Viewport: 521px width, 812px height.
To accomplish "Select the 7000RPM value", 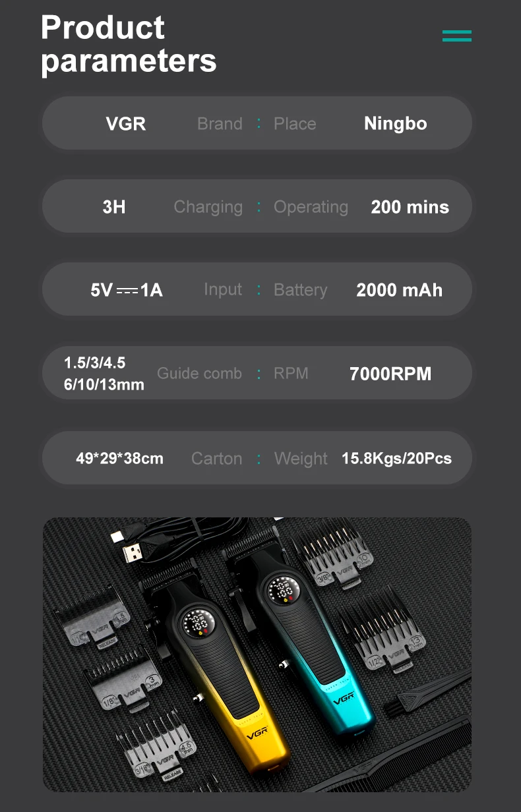I will click(x=390, y=374).
